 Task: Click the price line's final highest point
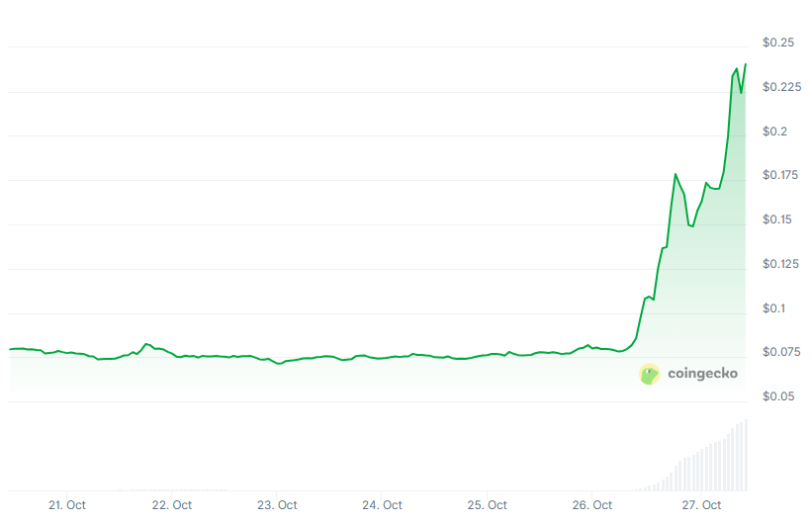click(745, 64)
